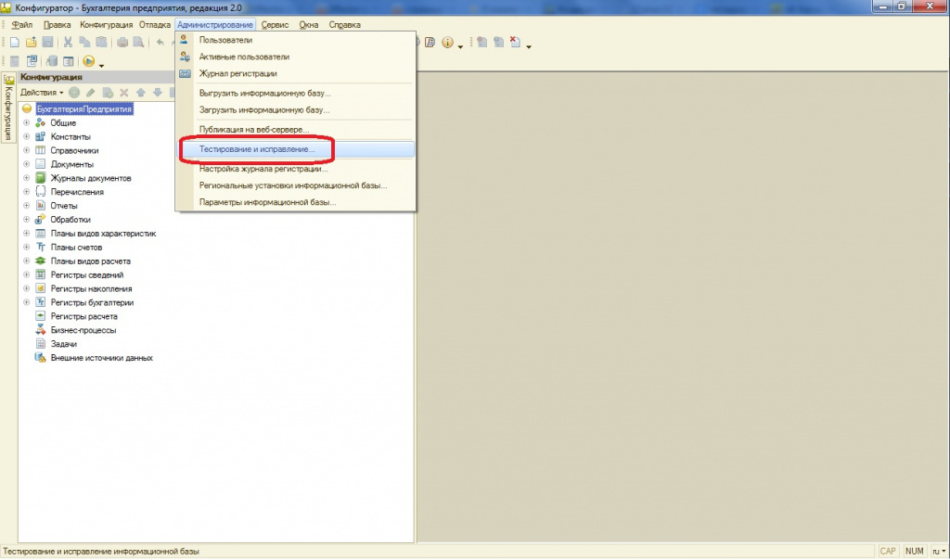Choose Выгрузить информационную базу menu entry
Viewport: 950px width, 560px height.
pyautogui.click(x=264, y=93)
